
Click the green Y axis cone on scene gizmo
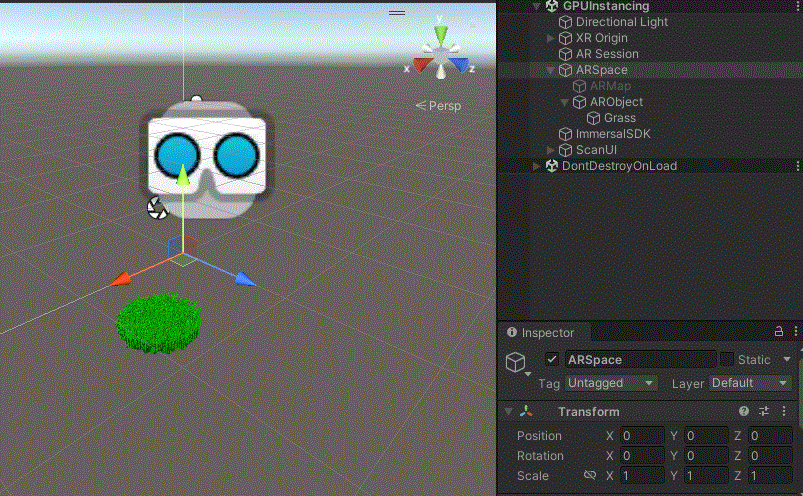(440, 35)
